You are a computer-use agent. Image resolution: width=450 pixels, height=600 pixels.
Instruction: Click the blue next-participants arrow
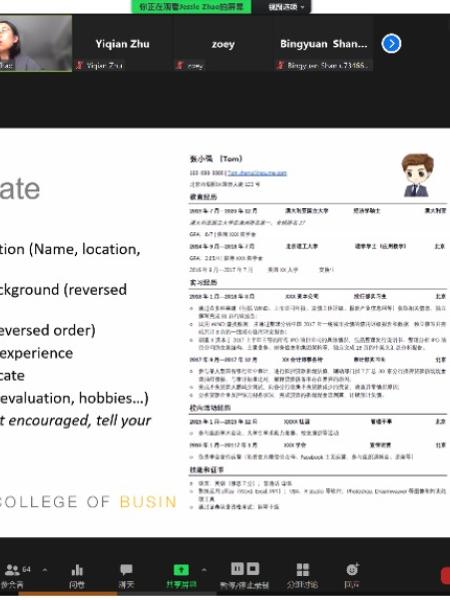point(391,44)
